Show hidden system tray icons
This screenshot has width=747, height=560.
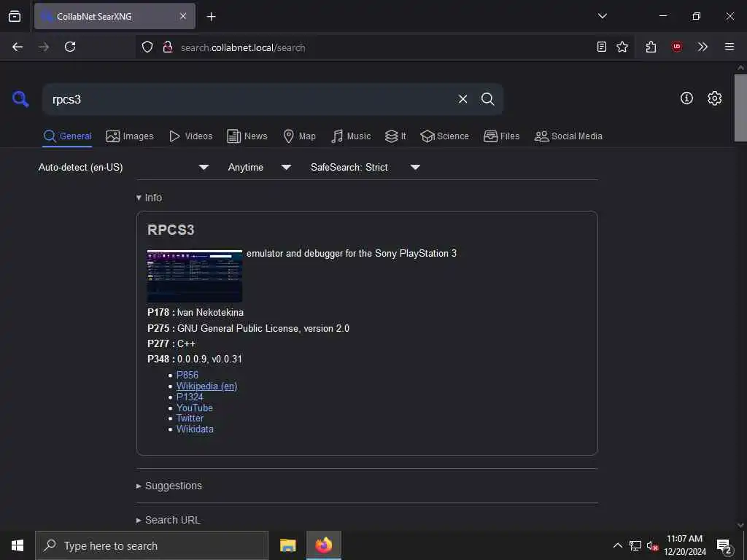pyautogui.click(x=617, y=545)
